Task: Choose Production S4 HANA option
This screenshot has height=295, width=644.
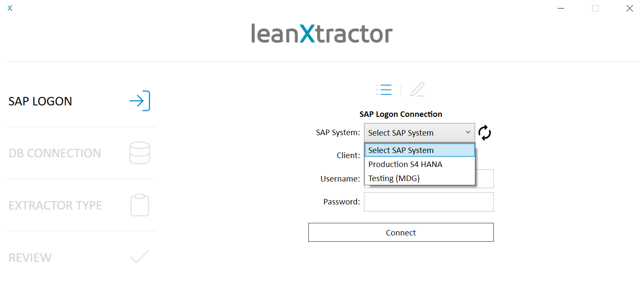Action: pyautogui.click(x=420, y=164)
